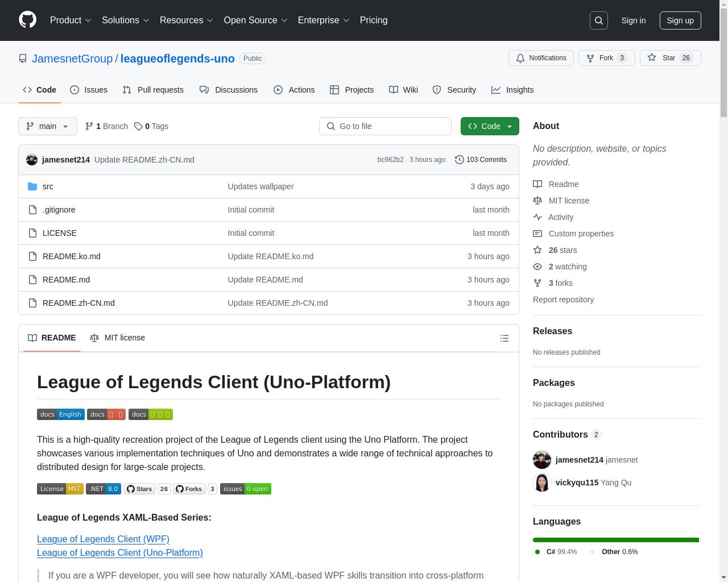Open the main branch selector dropdown
The width and height of the screenshot is (728, 582).
(48, 126)
